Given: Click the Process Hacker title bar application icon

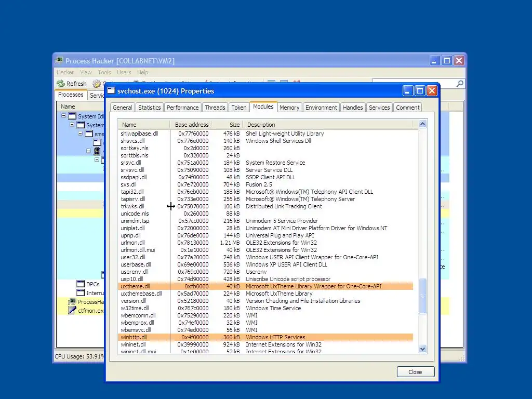Looking at the screenshot, I should pos(59,61).
